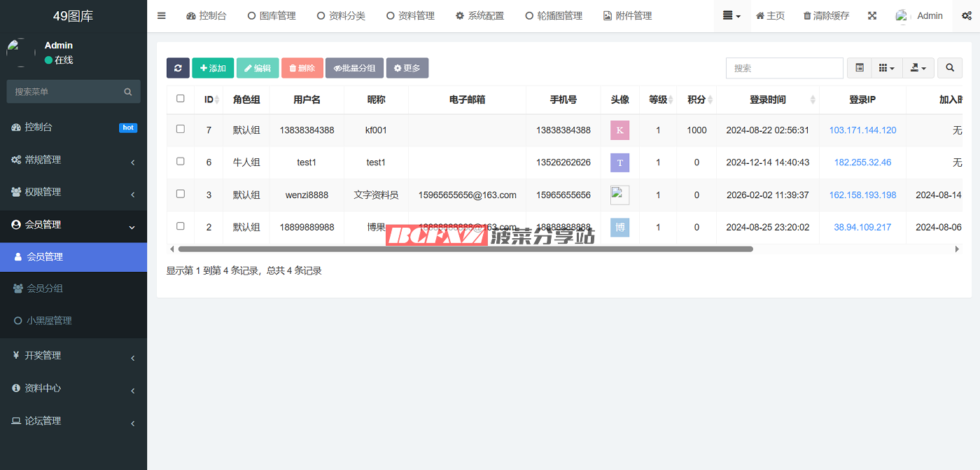The height and width of the screenshot is (470, 980).
Task: Click the horizontal table scrollbar
Action: (x=465, y=249)
